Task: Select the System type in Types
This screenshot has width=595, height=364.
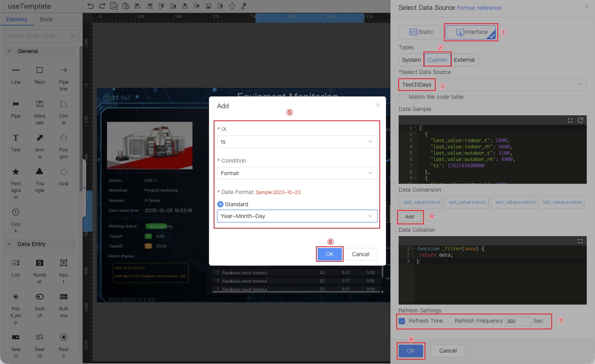Action: click(x=411, y=59)
